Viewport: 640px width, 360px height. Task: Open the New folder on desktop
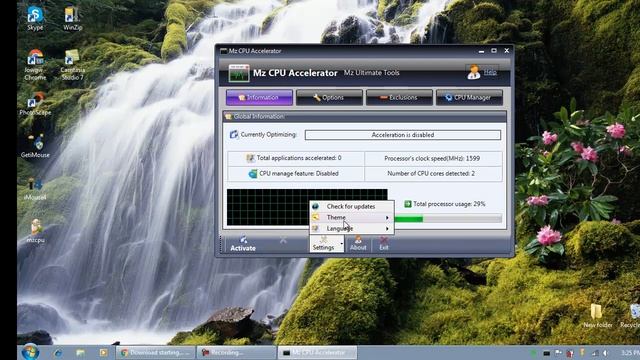[x=598, y=316]
